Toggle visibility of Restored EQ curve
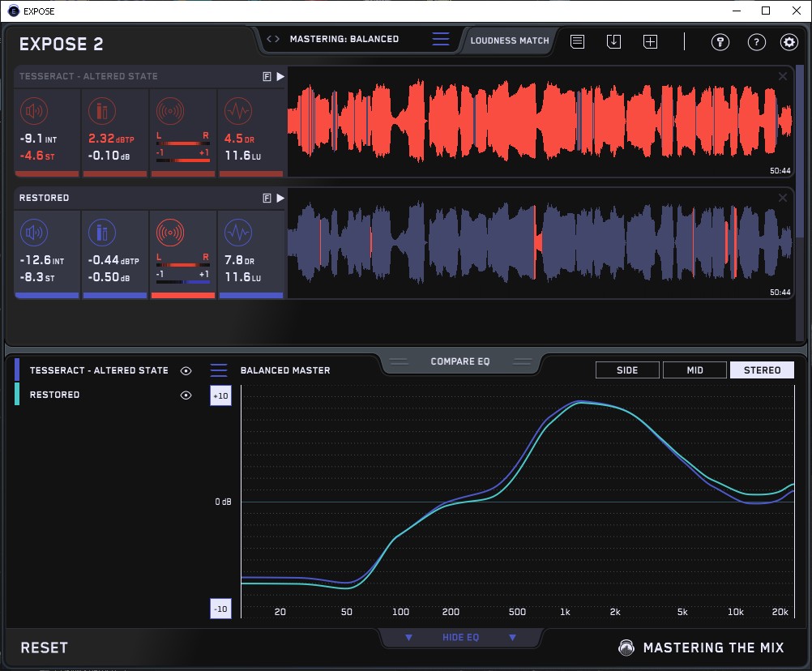 [x=186, y=395]
